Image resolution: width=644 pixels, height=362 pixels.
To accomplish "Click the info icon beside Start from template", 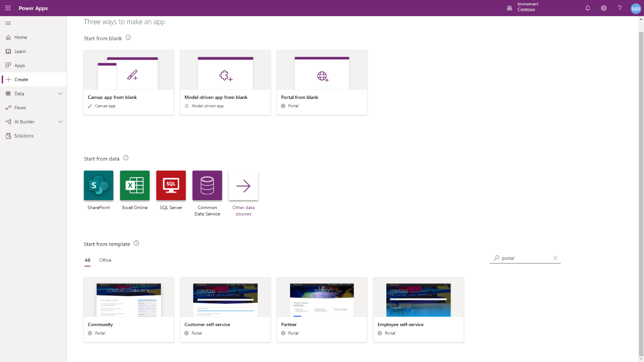I will tap(136, 243).
